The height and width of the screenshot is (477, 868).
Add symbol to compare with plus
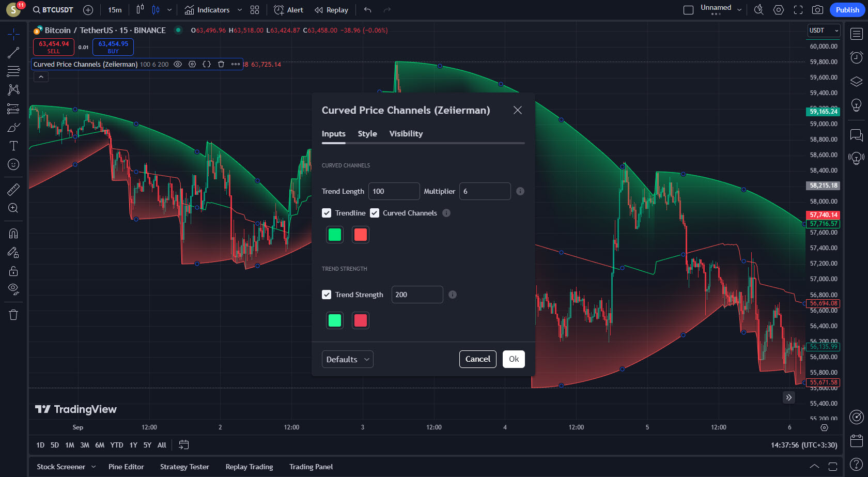88,10
